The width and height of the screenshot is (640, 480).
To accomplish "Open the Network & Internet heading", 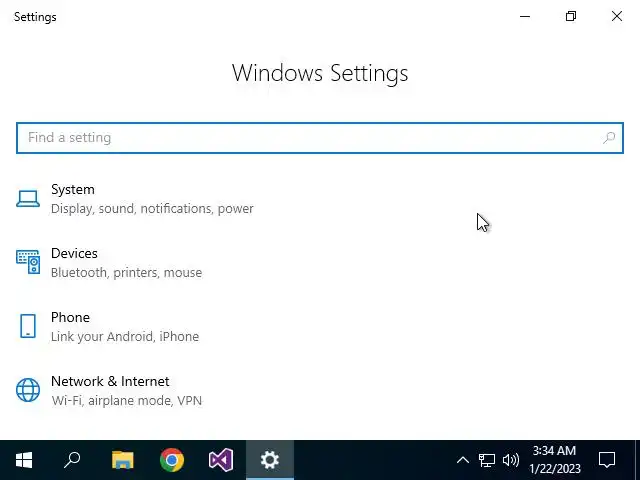I will [110, 381].
